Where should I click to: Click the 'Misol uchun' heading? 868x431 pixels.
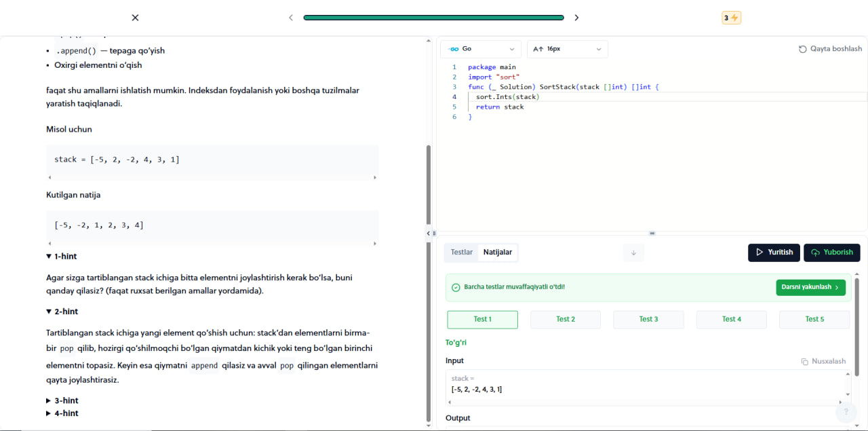pyautogui.click(x=69, y=130)
